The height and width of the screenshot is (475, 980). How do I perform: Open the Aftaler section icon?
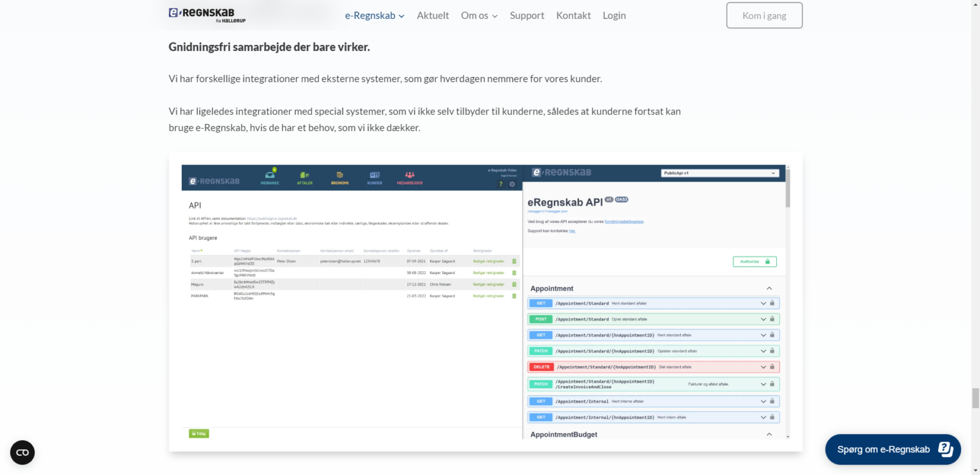[305, 176]
